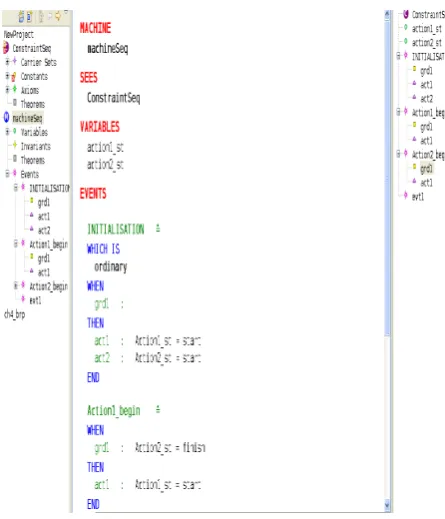Image resolution: width=445 pixels, height=519 pixels.
Task: Click the Theorems icon under machineSeq
Action: pos(15,159)
